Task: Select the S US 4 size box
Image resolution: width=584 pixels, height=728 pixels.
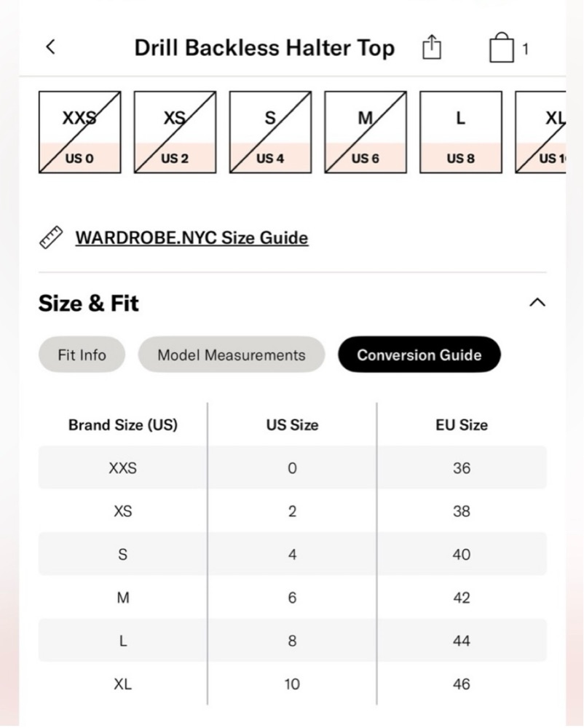Action: [270, 132]
